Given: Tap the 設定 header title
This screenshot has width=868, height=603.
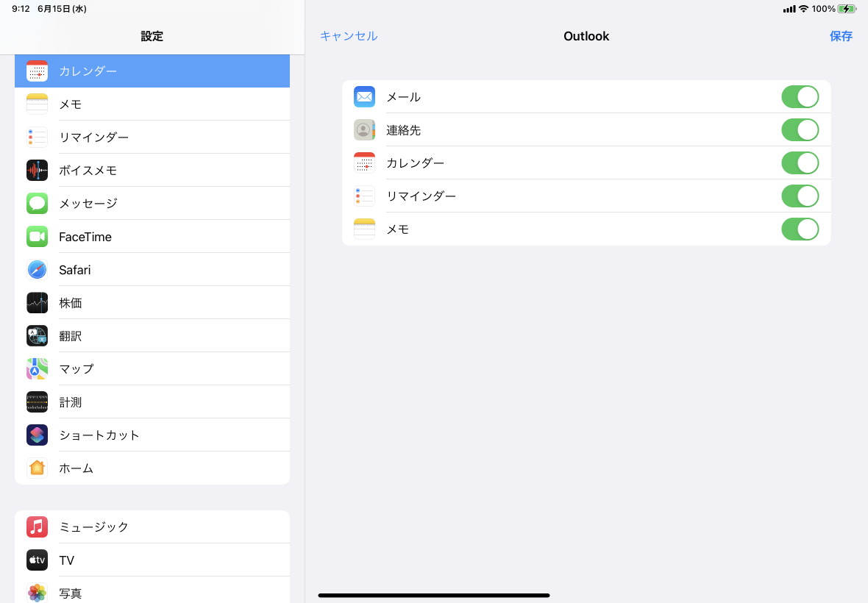Looking at the screenshot, I should point(152,36).
